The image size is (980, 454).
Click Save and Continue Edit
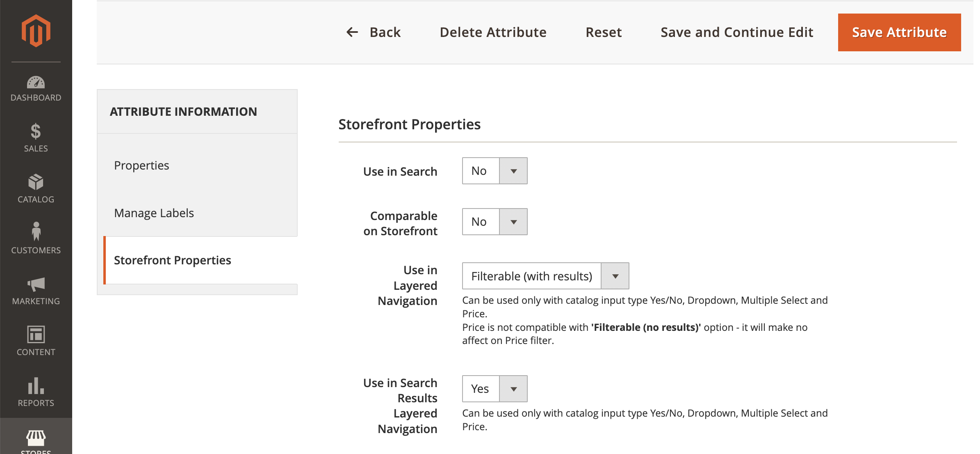736,32
